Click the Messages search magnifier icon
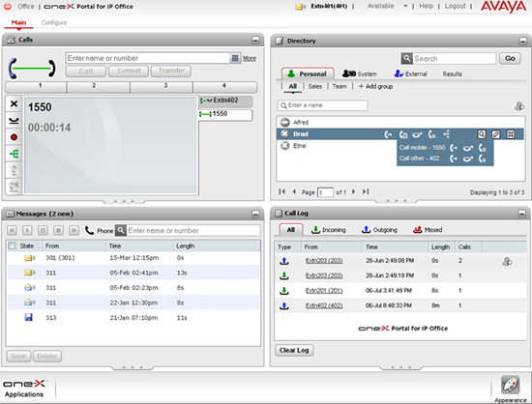This screenshot has width=532, height=404. point(121,231)
